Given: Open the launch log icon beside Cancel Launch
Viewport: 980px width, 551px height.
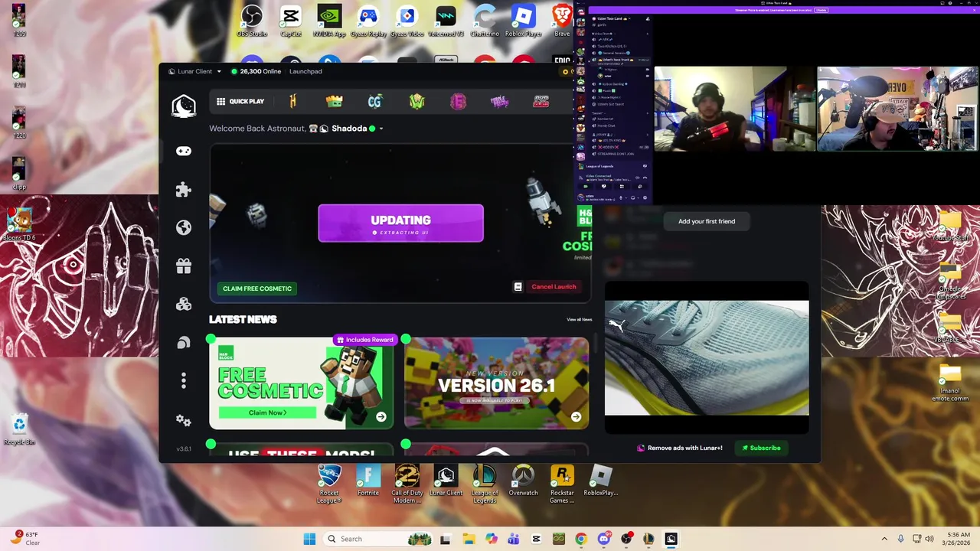Looking at the screenshot, I should tap(518, 287).
